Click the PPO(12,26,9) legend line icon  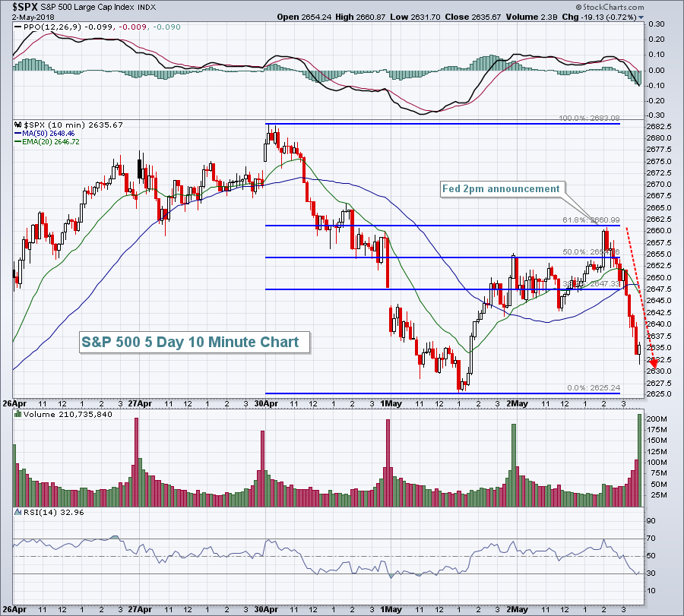(17, 28)
